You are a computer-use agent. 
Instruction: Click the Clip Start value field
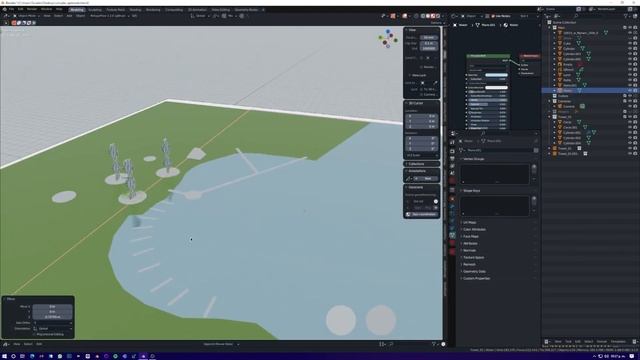pos(429,43)
